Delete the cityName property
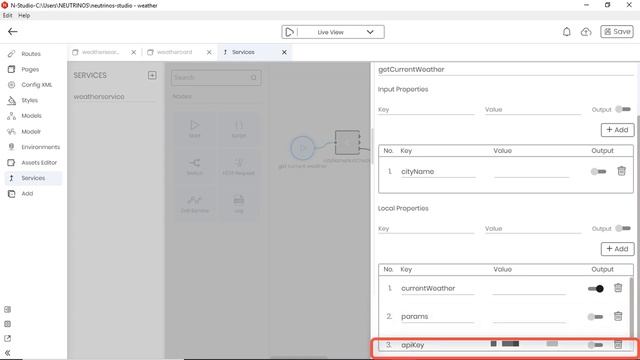640x360 pixels. (x=621, y=171)
